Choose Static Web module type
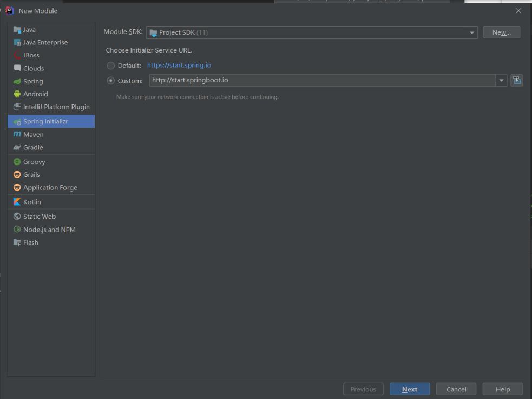Screen dimensions: 532x399 (51, 217)
